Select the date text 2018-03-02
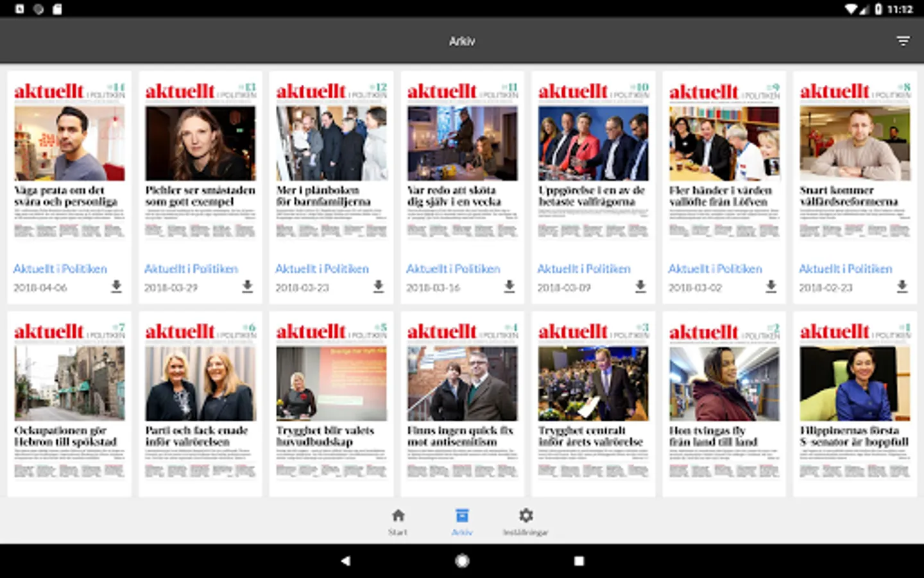The height and width of the screenshot is (578, 924). pos(694,288)
